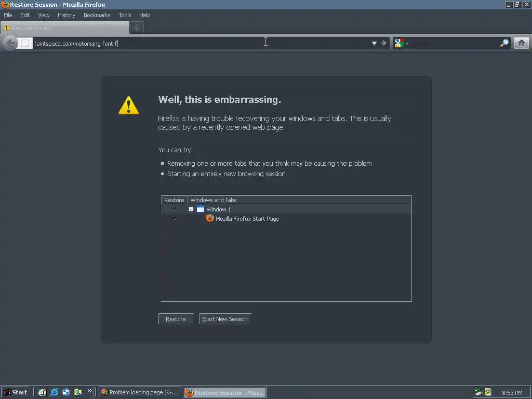The width and height of the screenshot is (532, 399).
Task: Go back with the Back arrow button
Action: coord(10,43)
